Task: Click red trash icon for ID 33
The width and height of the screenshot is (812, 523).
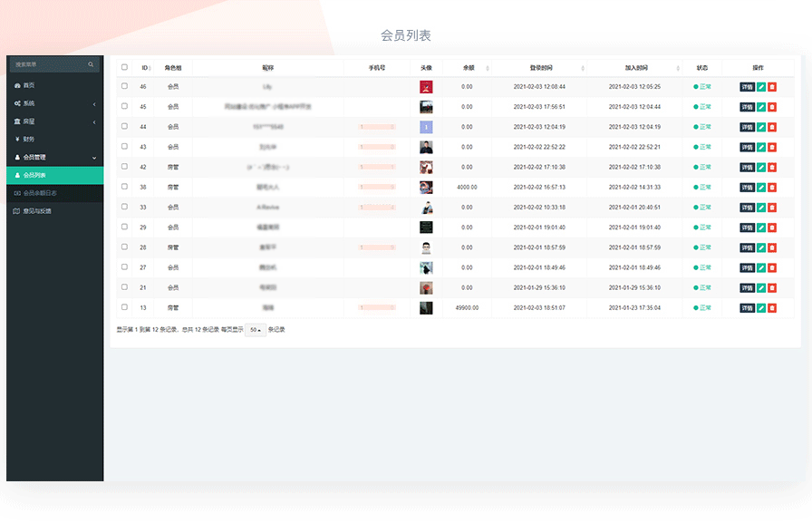Action: coord(772,208)
